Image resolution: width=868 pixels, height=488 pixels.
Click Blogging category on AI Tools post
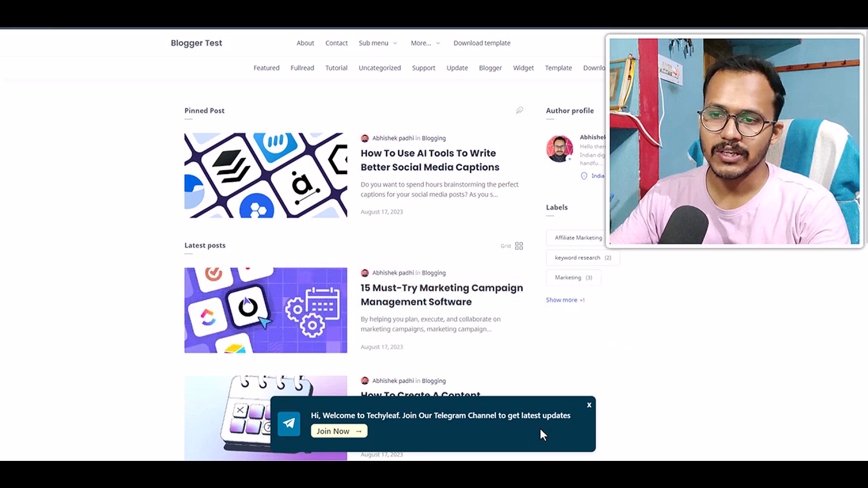click(x=434, y=138)
